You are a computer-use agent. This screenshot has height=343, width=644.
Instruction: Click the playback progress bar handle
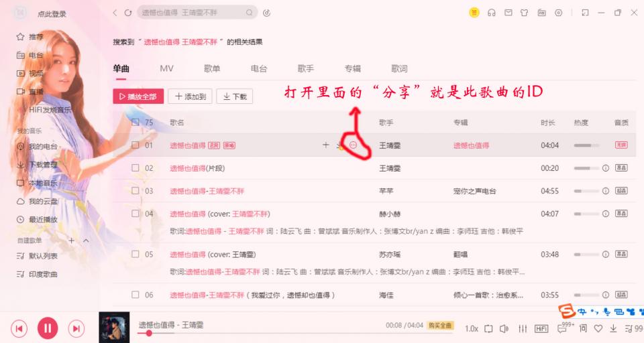(x=149, y=333)
